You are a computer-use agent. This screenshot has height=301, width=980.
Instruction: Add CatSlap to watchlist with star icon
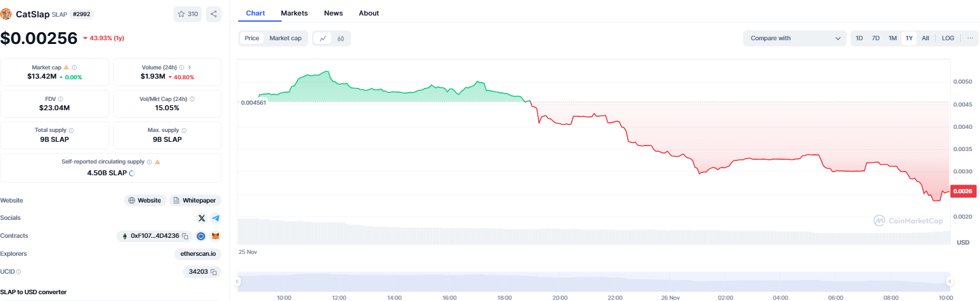(187, 14)
